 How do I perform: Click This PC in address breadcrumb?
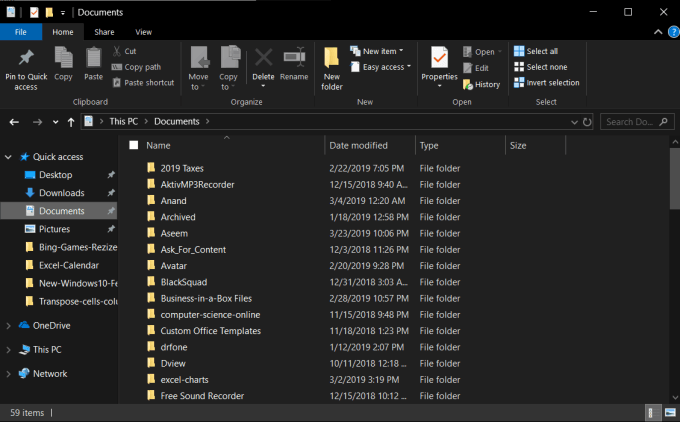(x=124, y=122)
